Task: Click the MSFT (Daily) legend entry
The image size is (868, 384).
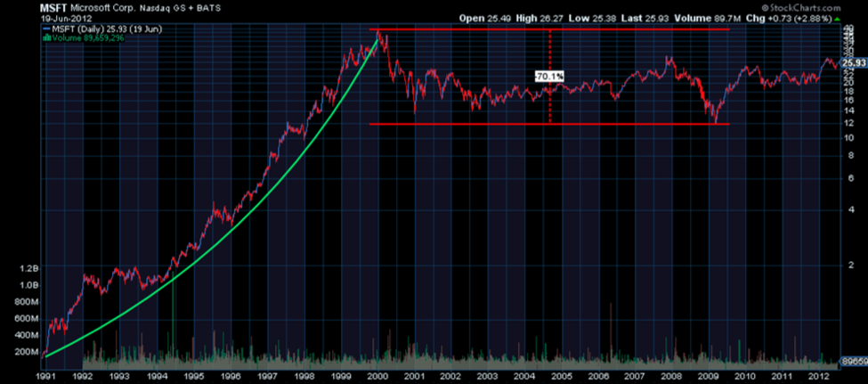Action: (101, 29)
